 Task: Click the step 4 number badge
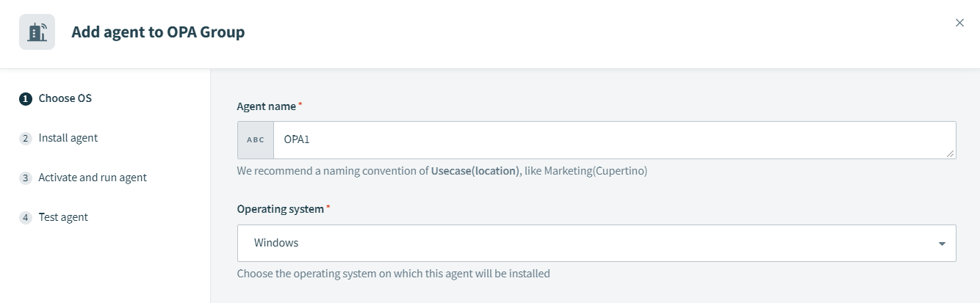tap(26, 217)
